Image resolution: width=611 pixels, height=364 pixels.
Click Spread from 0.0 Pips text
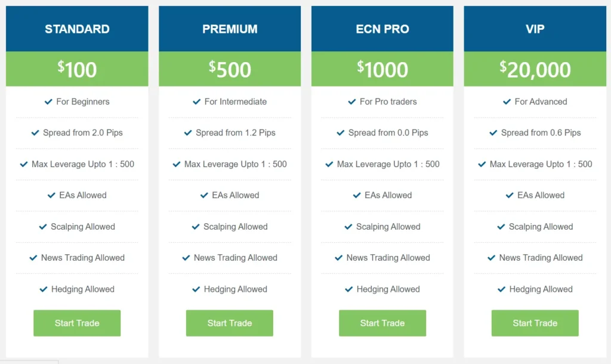click(x=388, y=133)
